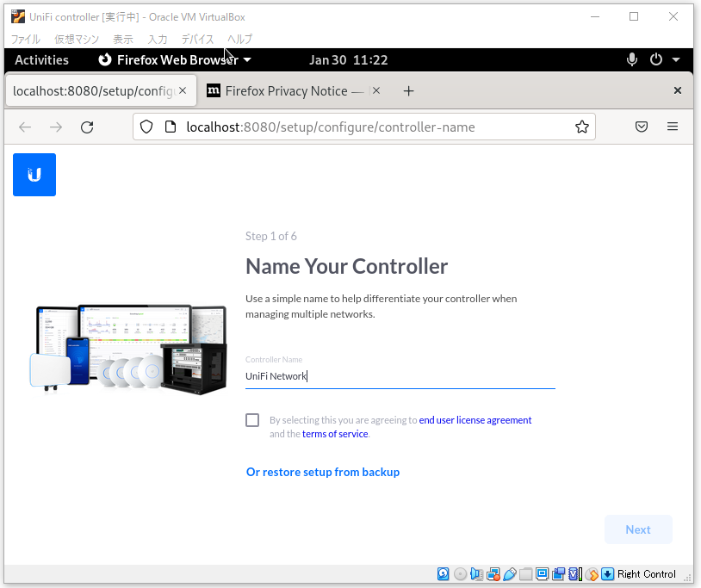Switch to localhost:8080 setup tab
Image resolution: width=701 pixels, height=588 pixels.
pyautogui.click(x=101, y=90)
